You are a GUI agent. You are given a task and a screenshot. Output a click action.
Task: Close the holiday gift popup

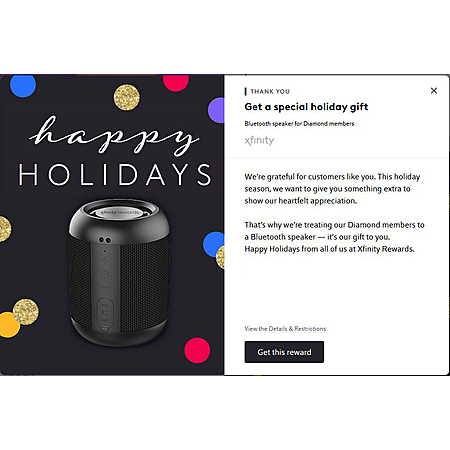434,91
